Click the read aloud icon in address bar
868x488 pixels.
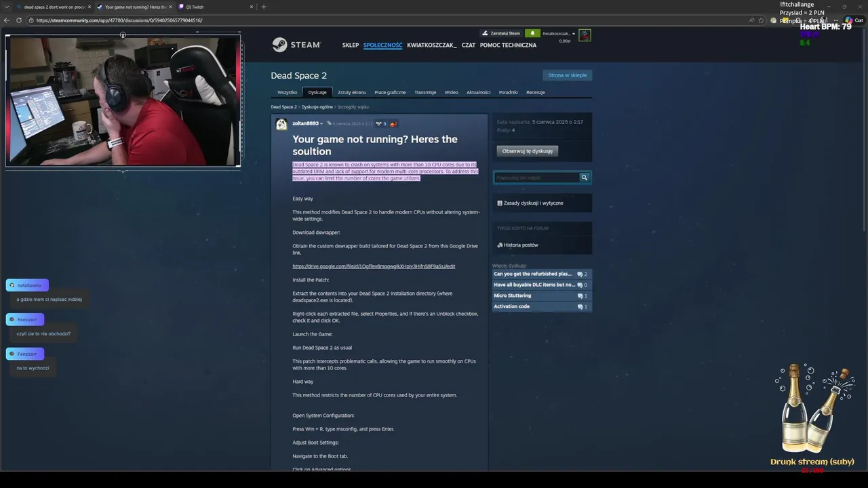(751, 20)
